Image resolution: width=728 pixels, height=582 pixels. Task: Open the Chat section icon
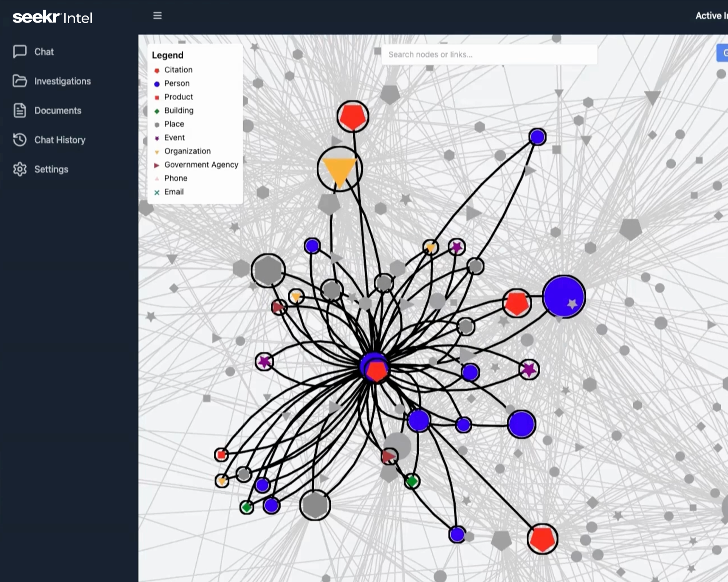20,51
